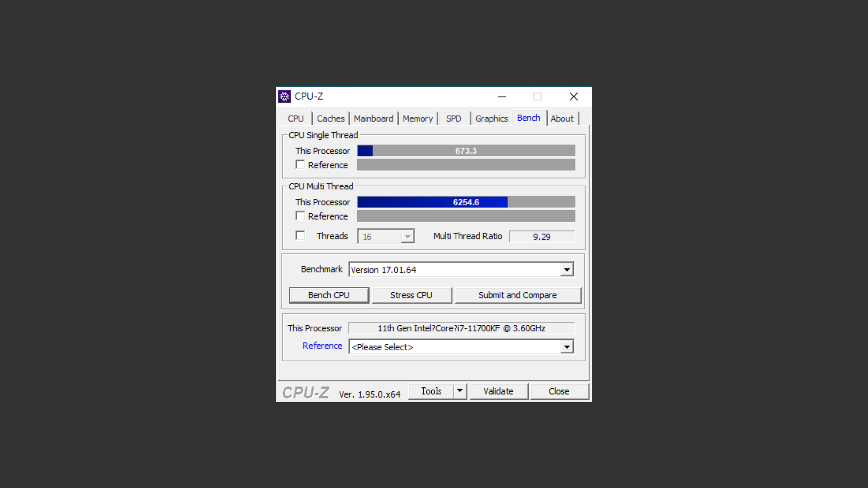This screenshot has height=488, width=868.
Task: Click the 'Multi Thread Ratio' label
Action: click(x=468, y=236)
